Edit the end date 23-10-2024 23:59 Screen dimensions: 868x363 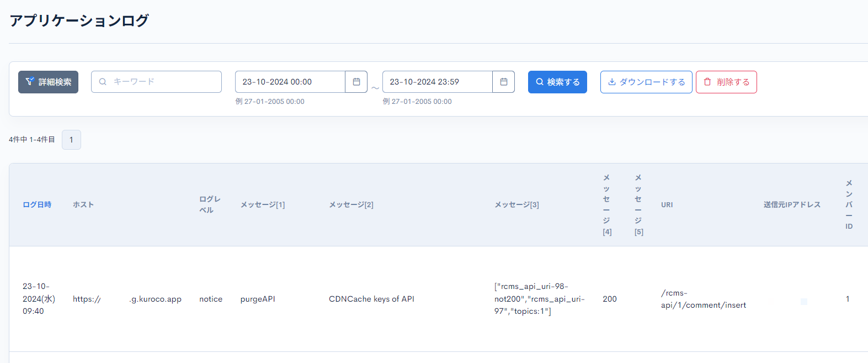[438, 82]
